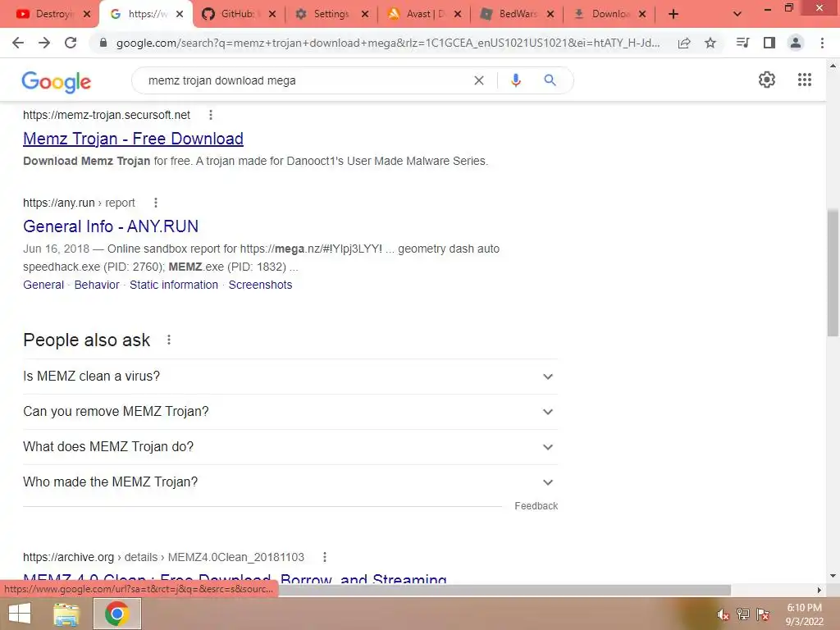
Task: Open Chrome profile avatar
Action: (796, 43)
